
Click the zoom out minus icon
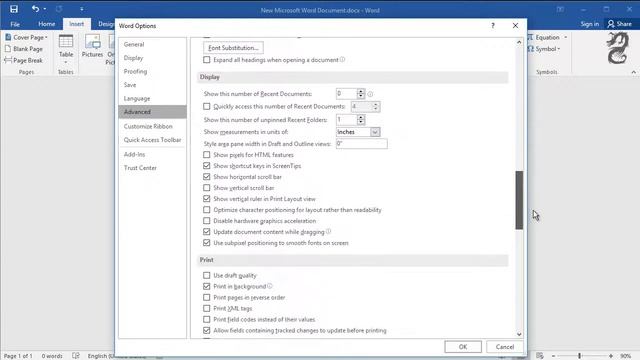[553, 356]
